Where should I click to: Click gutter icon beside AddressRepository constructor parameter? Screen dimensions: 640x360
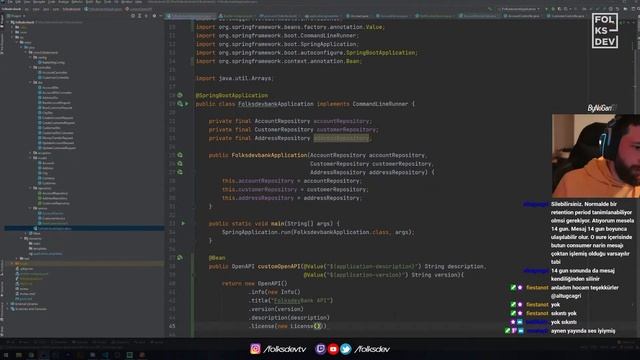click(x=180, y=172)
